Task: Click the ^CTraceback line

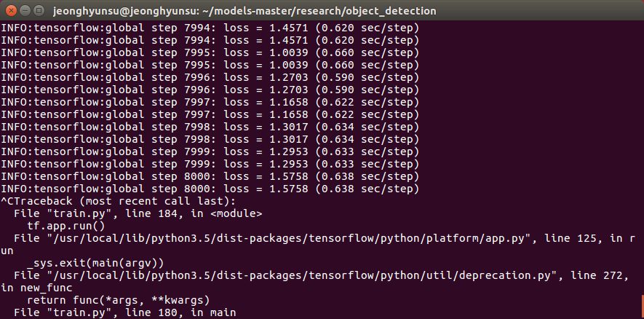Action: pyautogui.click(x=118, y=202)
